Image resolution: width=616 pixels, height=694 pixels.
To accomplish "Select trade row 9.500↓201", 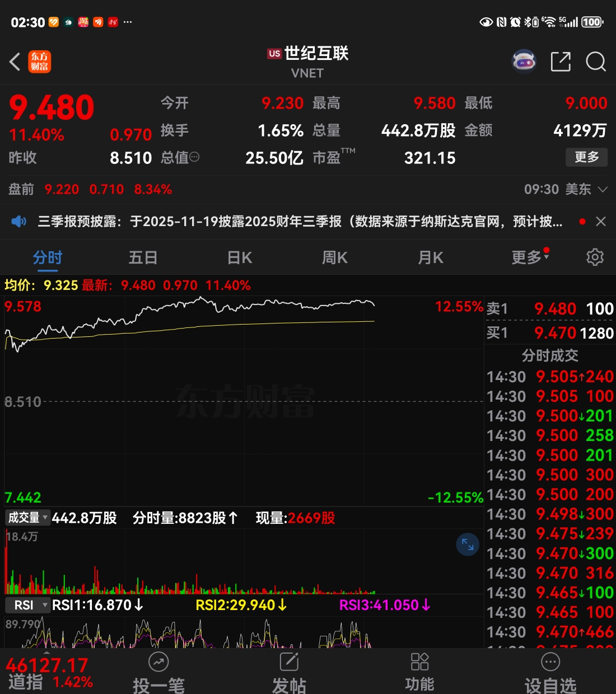I will point(550,416).
